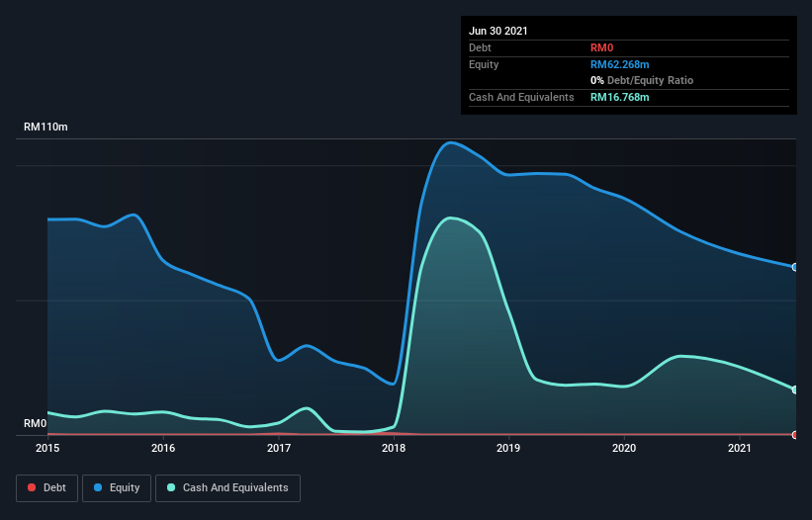The height and width of the screenshot is (520, 812).
Task: Click the red Debt endpoint marker
Action: (795, 435)
